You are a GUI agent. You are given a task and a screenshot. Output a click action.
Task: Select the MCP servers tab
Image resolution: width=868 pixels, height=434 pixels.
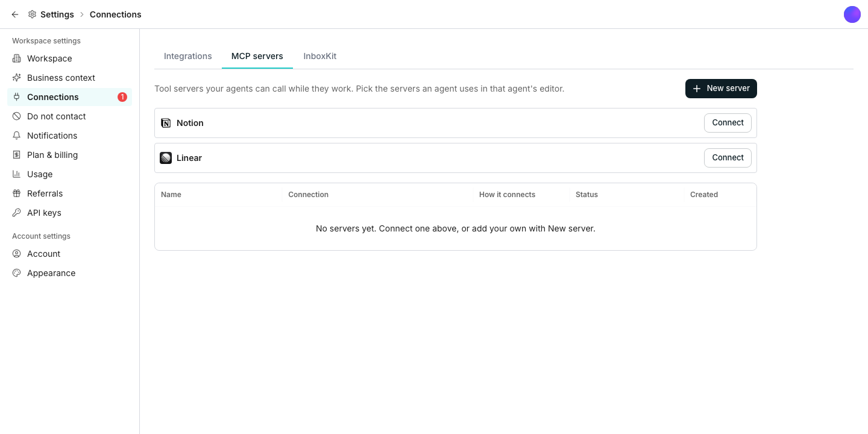[257, 56]
